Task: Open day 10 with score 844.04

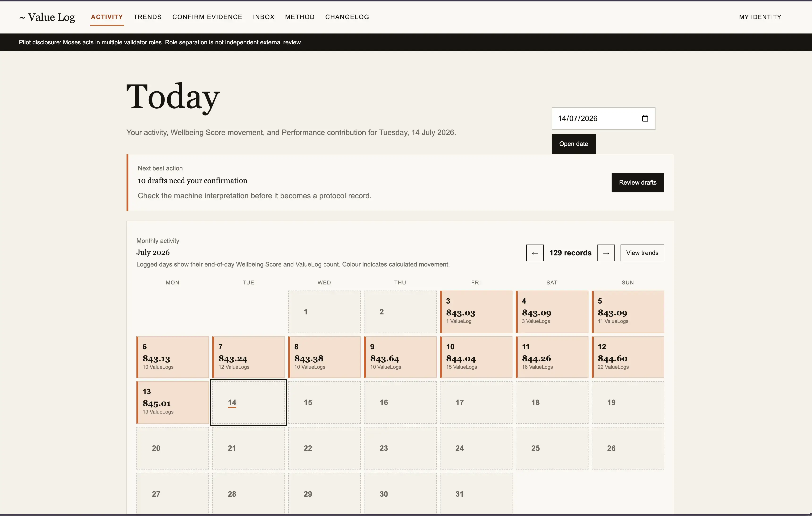Action: coord(476,357)
